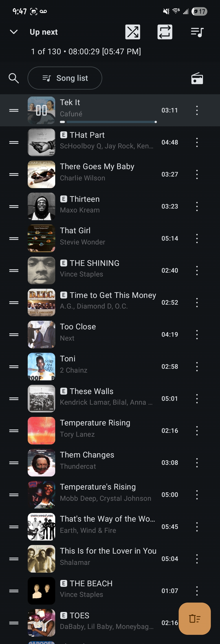Pause Tek It from album thumbnail
Screen dimensions: 220x644
(41, 110)
